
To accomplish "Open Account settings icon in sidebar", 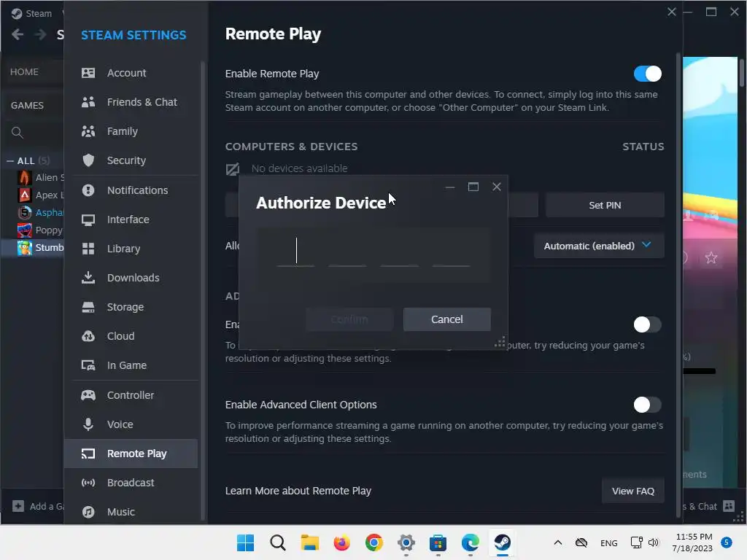I will coord(88,73).
